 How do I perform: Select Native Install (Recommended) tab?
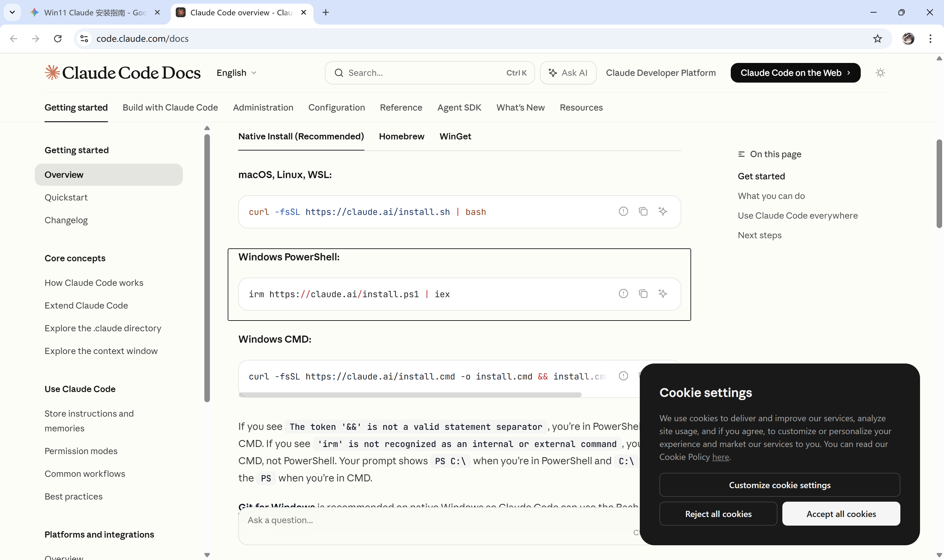(301, 136)
